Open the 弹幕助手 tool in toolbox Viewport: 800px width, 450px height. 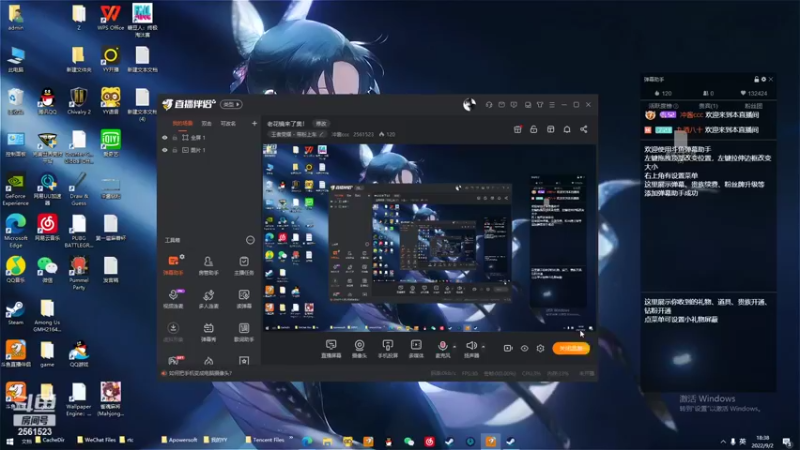(x=173, y=265)
